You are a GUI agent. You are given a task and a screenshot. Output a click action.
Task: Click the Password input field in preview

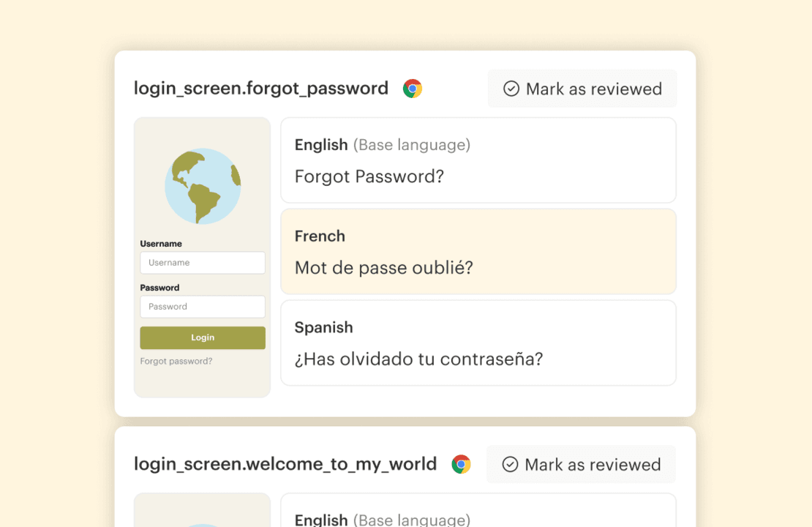pos(203,307)
